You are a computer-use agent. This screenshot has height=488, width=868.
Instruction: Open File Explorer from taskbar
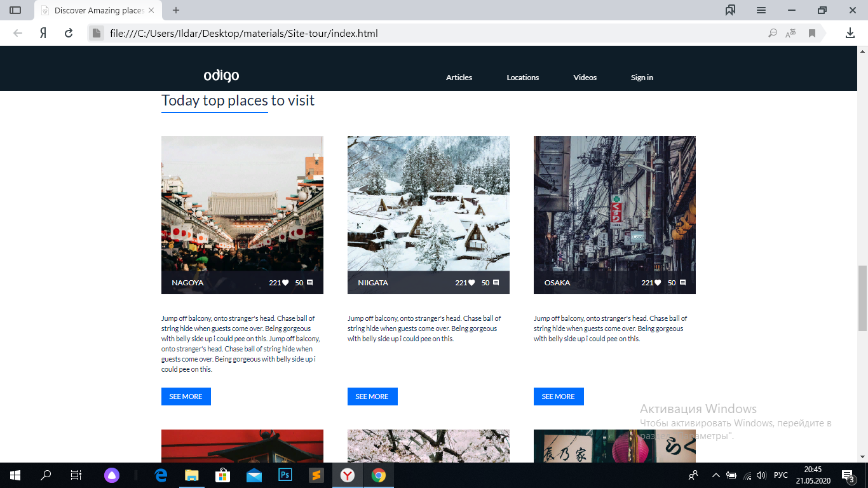(x=191, y=475)
